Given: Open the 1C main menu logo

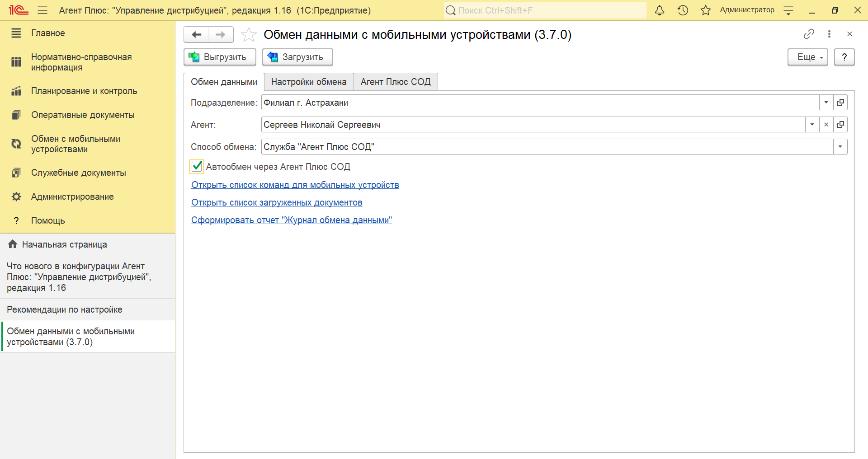Looking at the screenshot, I should (19, 10).
